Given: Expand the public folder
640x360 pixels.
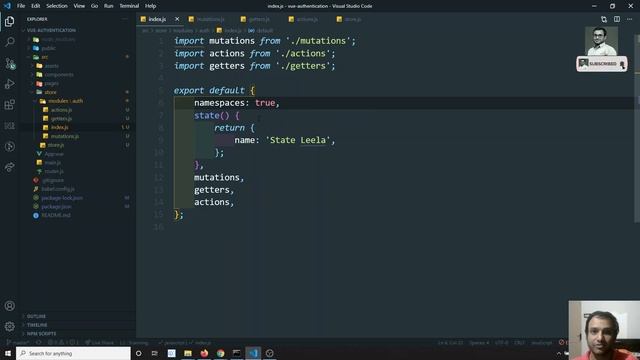Looking at the screenshot, I should pos(48,48).
